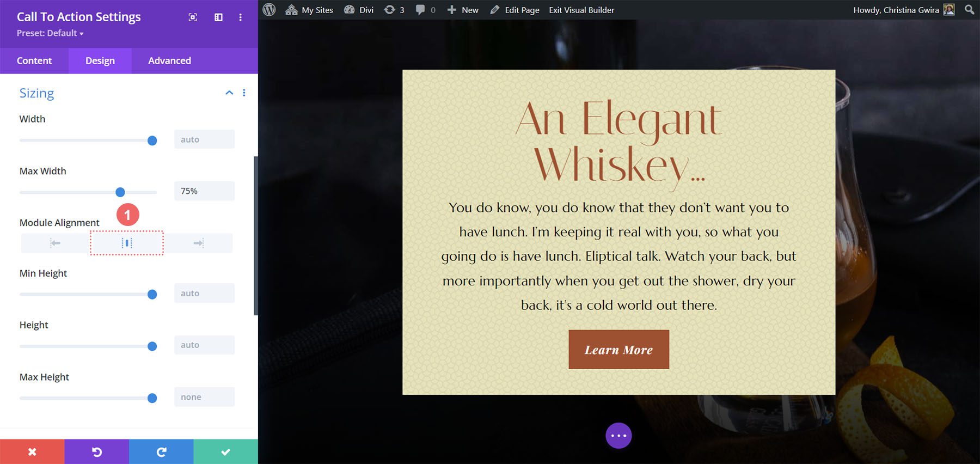The width and height of the screenshot is (980, 464).
Task: Click the purple builder options dots button
Action: click(x=618, y=436)
